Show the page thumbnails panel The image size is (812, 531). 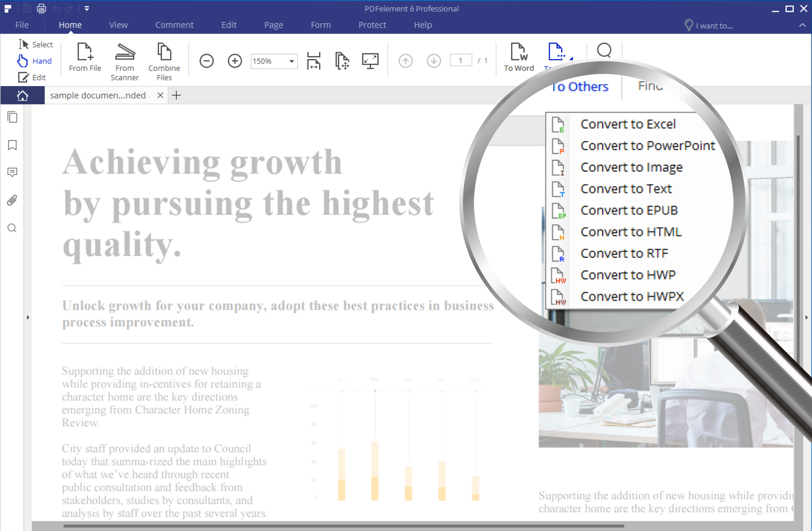coord(12,117)
